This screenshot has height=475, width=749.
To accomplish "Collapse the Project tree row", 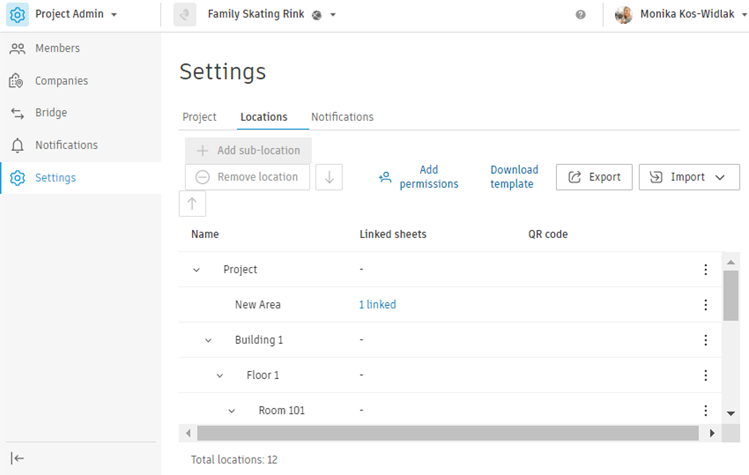I will pos(197,270).
